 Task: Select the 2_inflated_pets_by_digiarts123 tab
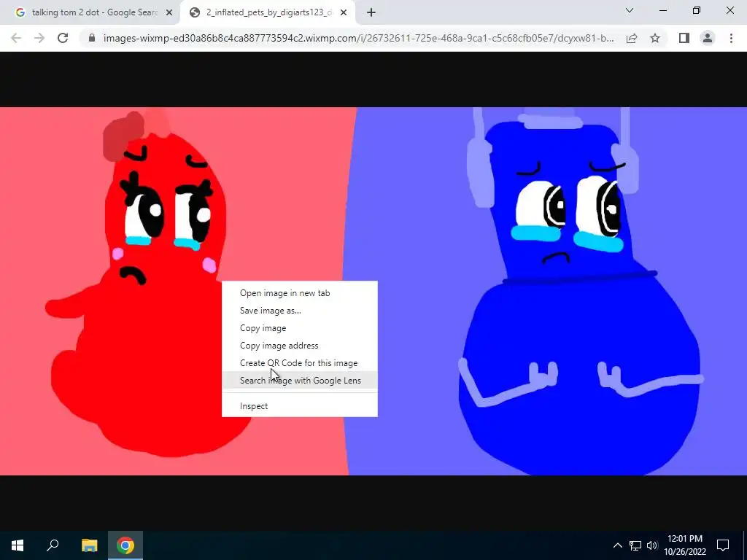(x=267, y=12)
